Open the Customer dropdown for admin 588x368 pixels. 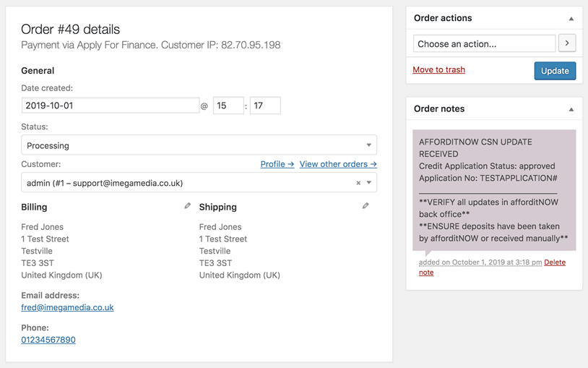pos(199,182)
